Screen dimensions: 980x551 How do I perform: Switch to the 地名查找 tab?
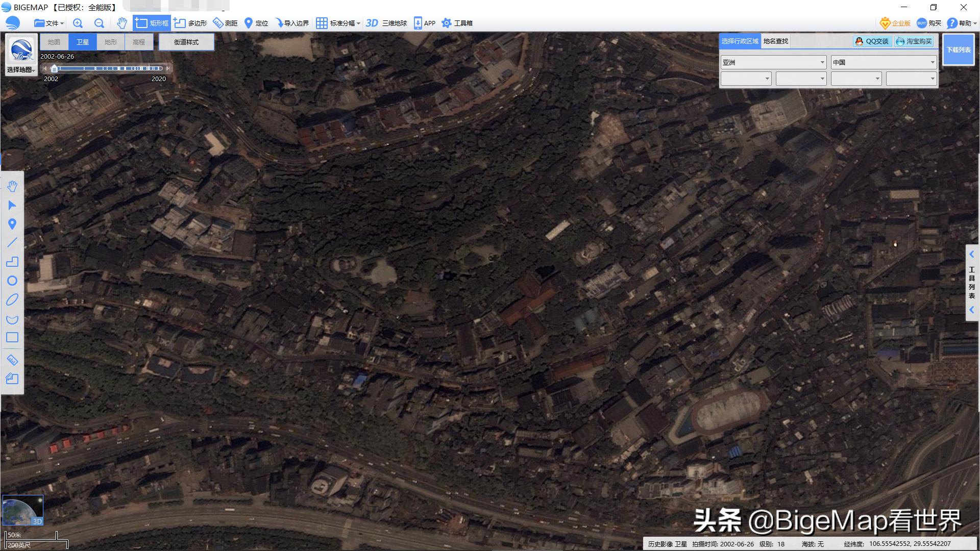776,41
